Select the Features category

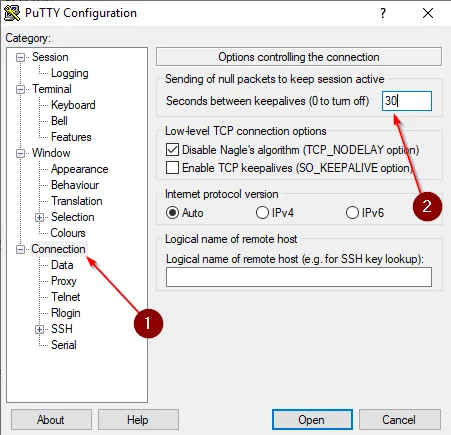point(71,137)
